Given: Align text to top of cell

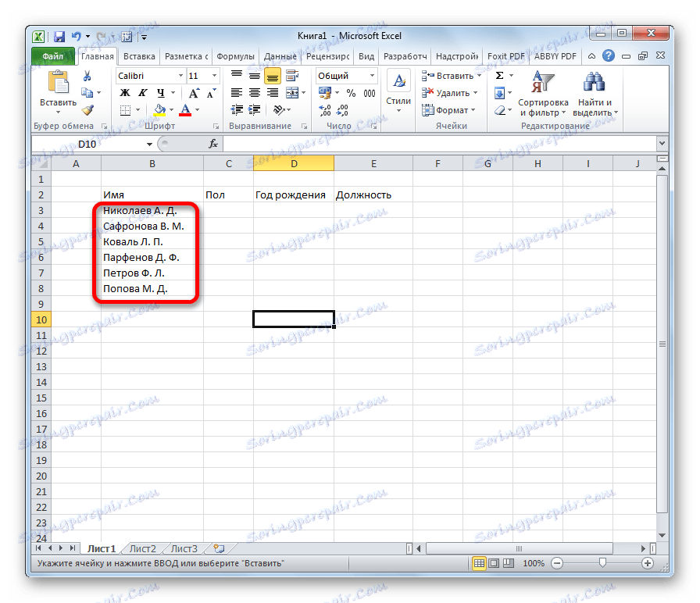Looking at the screenshot, I should 237,76.
